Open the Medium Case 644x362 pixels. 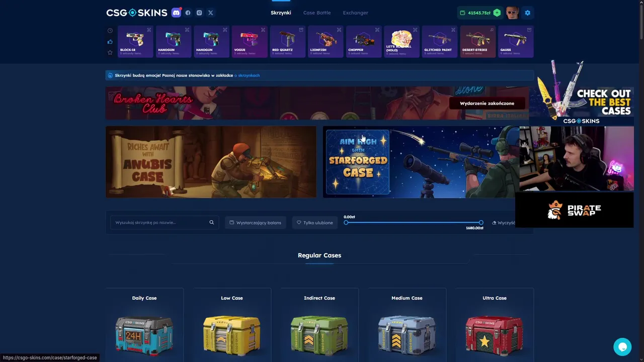[x=407, y=325]
